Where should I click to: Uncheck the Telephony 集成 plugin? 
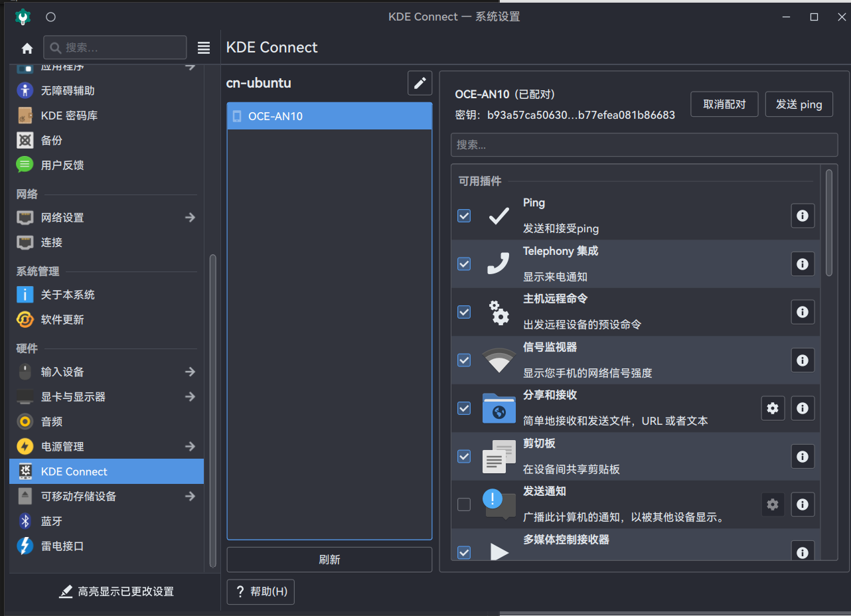(464, 264)
